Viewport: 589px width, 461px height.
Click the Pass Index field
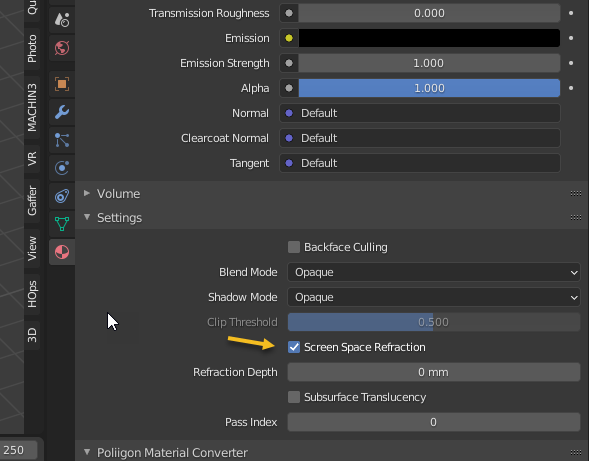[434, 422]
